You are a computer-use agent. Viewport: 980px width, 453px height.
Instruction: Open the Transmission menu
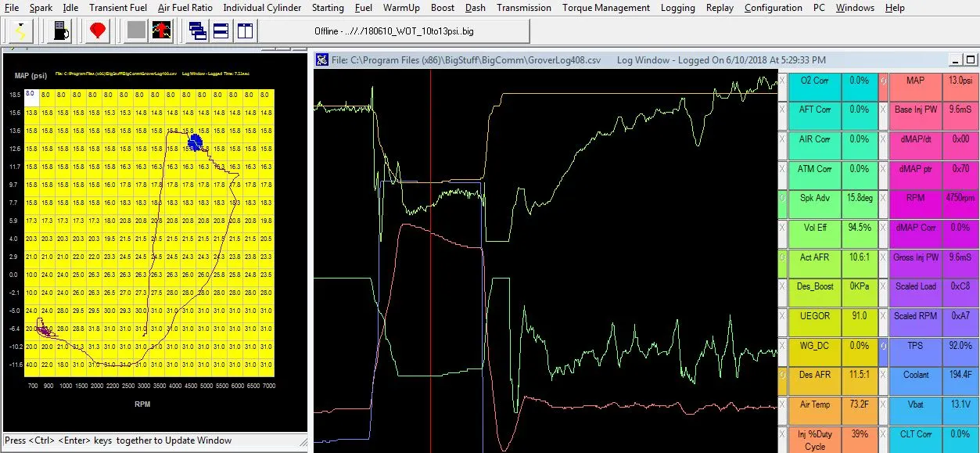[524, 8]
